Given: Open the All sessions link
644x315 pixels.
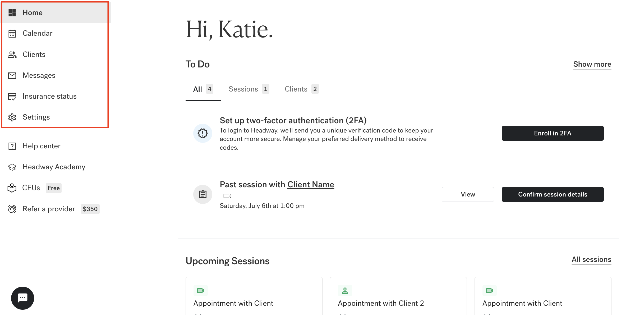Looking at the screenshot, I should pos(591,259).
